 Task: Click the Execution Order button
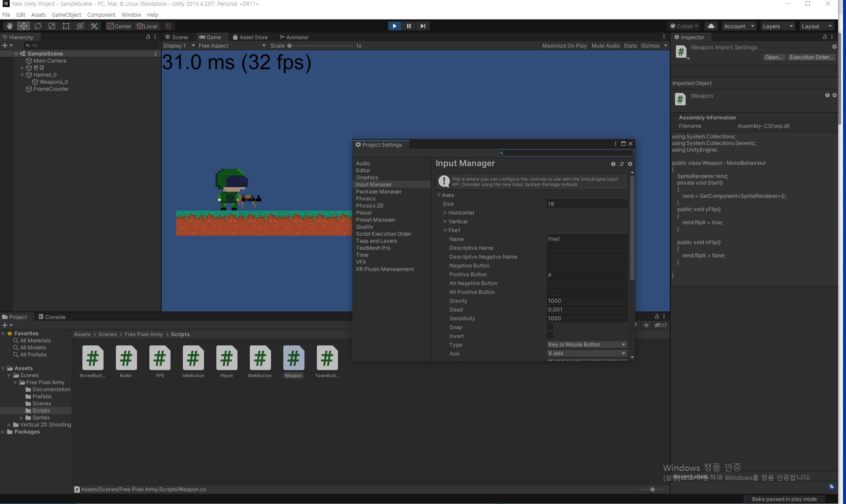(811, 57)
